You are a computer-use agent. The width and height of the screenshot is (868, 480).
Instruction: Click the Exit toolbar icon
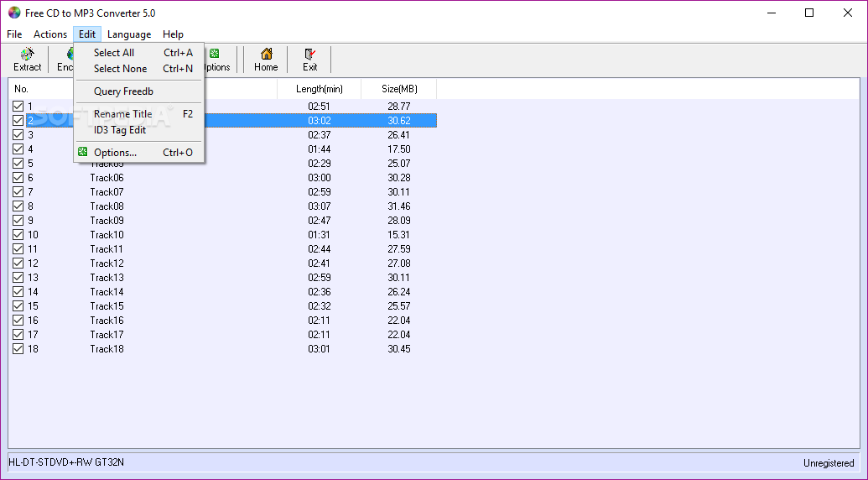tap(310, 54)
